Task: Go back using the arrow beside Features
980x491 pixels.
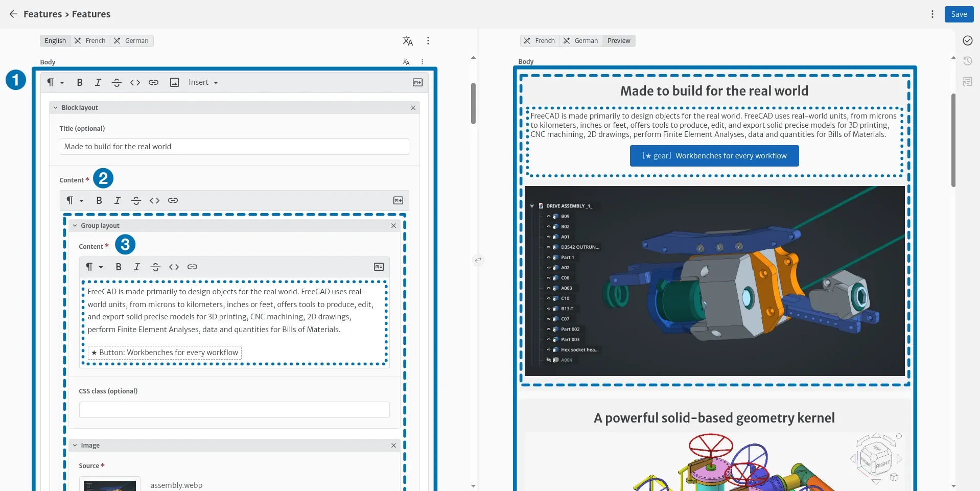Action: click(13, 14)
